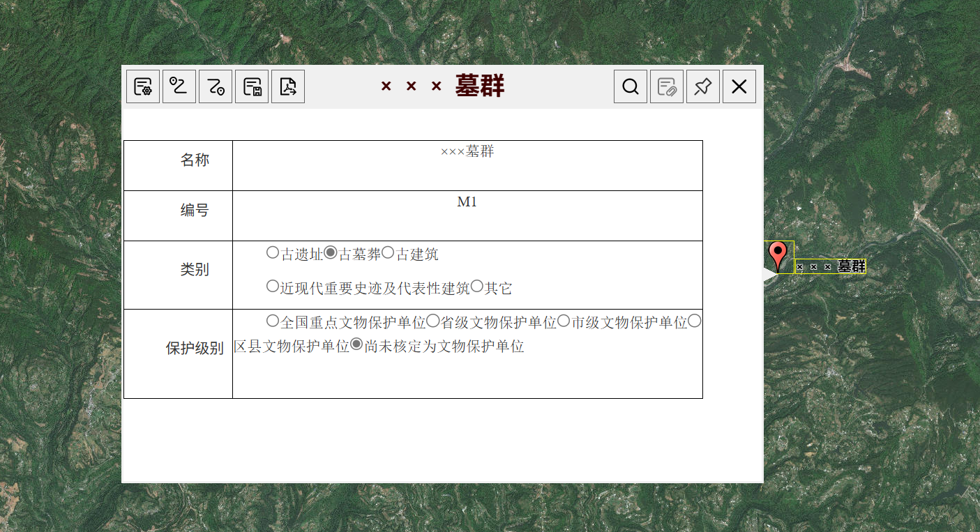Image resolution: width=980 pixels, height=532 pixels.
Task: Export the form as PDF
Action: point(288,86)
